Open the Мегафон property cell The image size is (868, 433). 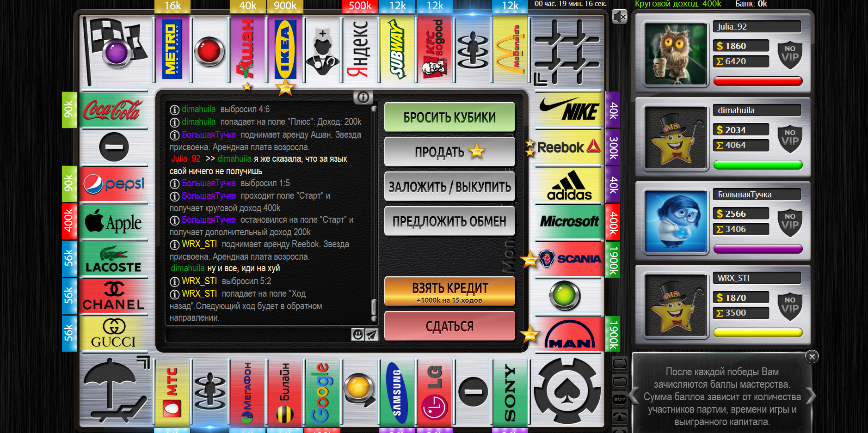(x=247, y=392)
